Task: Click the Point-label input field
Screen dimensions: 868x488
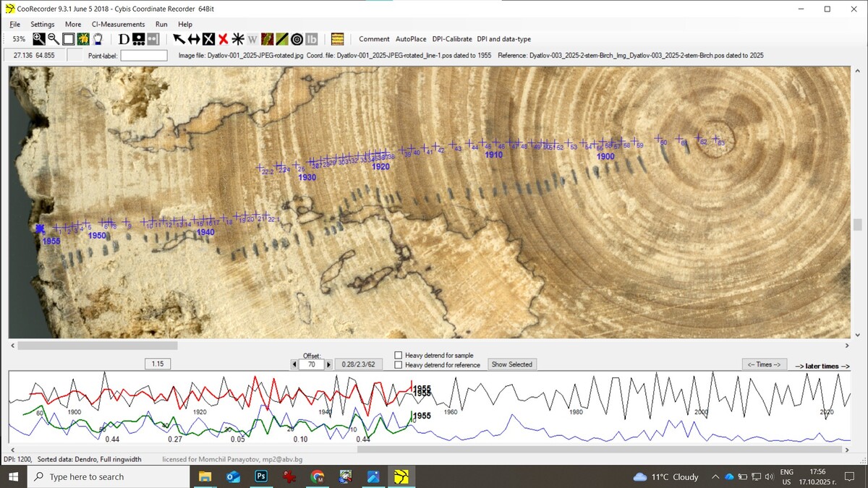Action: point(143,55)
